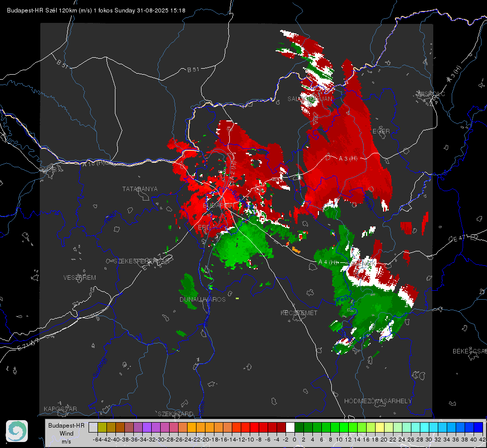Image resolution: width=487 pixels, height=448 pixels.
Task: Pick the white swatch between -2 and 0
Action: pos(290,428)
